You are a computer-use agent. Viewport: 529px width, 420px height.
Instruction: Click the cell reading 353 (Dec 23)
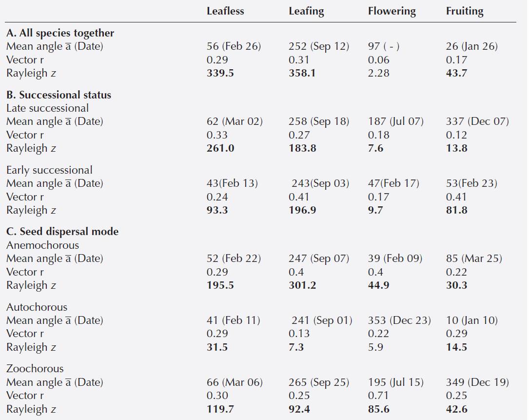point(399,320)
